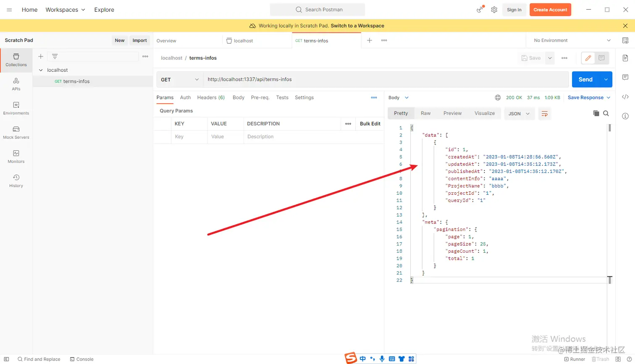
Task: Select the Pre-req. tab
Action: 260,97
